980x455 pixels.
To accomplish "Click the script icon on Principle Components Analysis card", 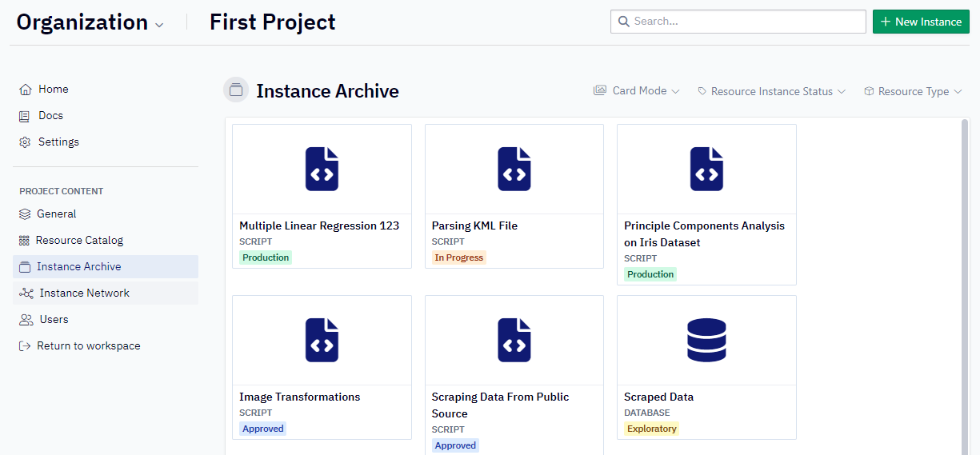I will click(x=706, y=169).
